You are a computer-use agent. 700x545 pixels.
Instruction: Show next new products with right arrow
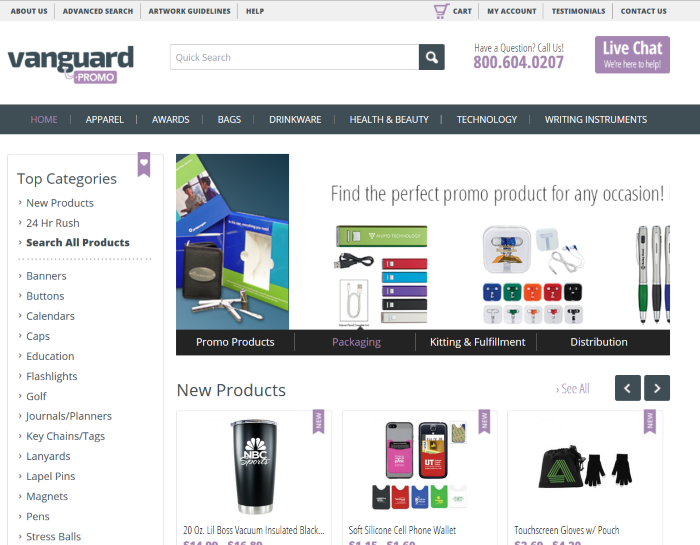(657, 388)
